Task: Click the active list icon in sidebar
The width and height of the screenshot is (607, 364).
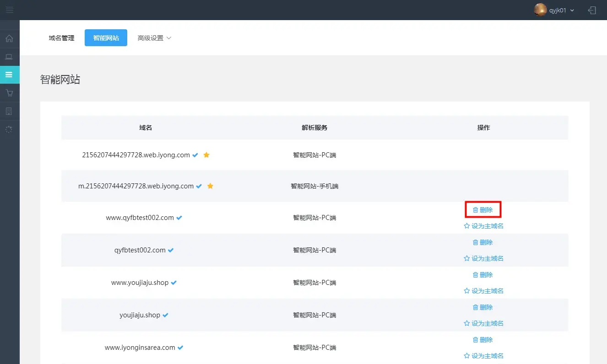Action: click(9, 75)
